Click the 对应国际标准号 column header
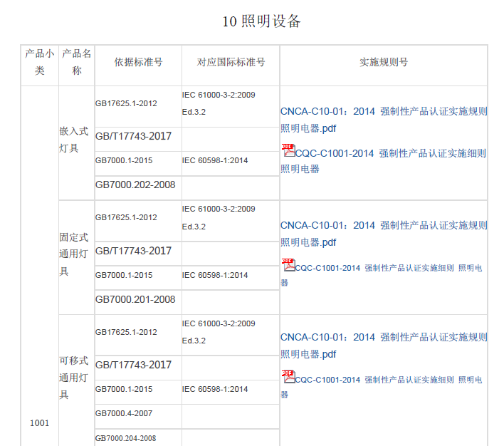This screenshot has width=504, height=446. 231,63
